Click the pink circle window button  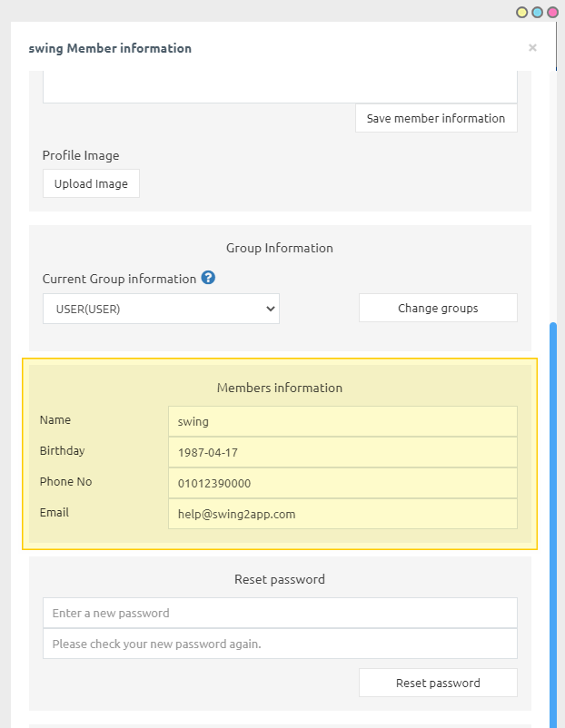552,12
